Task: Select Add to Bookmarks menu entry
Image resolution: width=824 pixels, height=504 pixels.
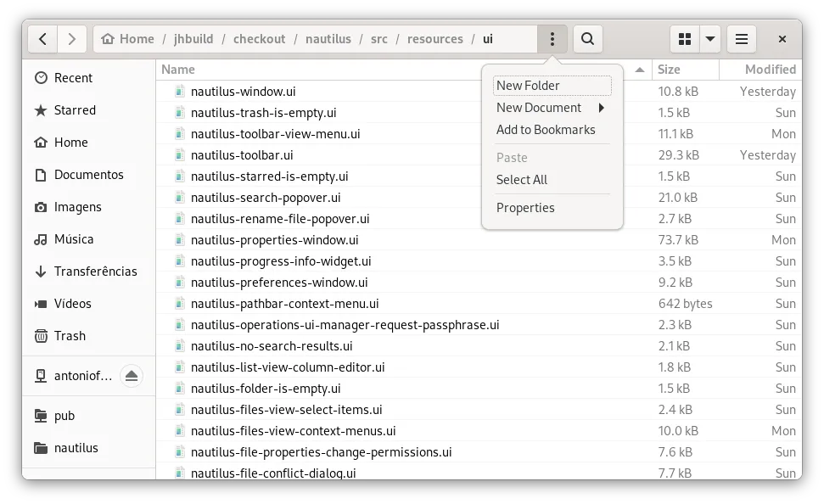Action: pos(546,130)
